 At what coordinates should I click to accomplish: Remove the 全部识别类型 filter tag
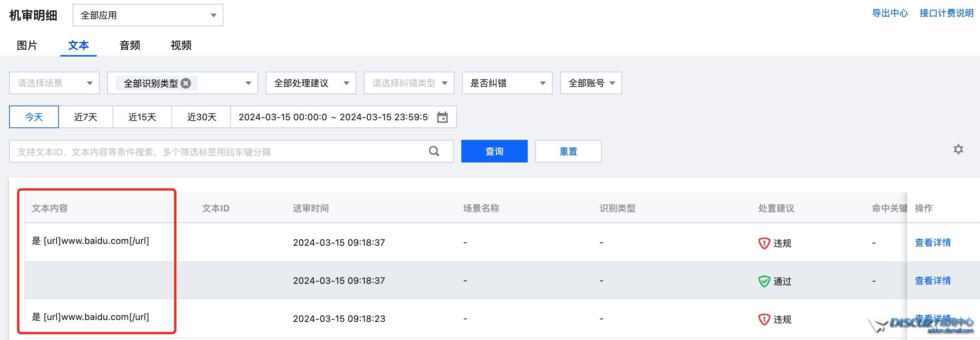point(186,83)
